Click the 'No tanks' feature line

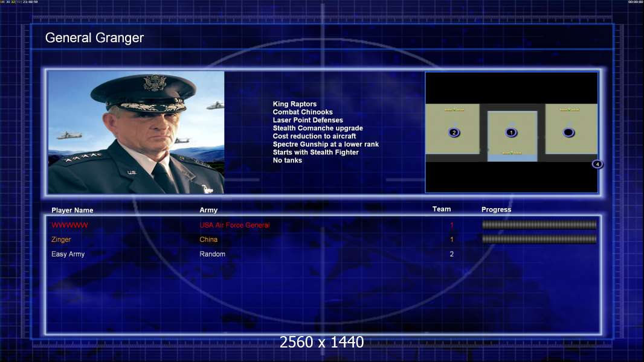[x=287, y=160]
